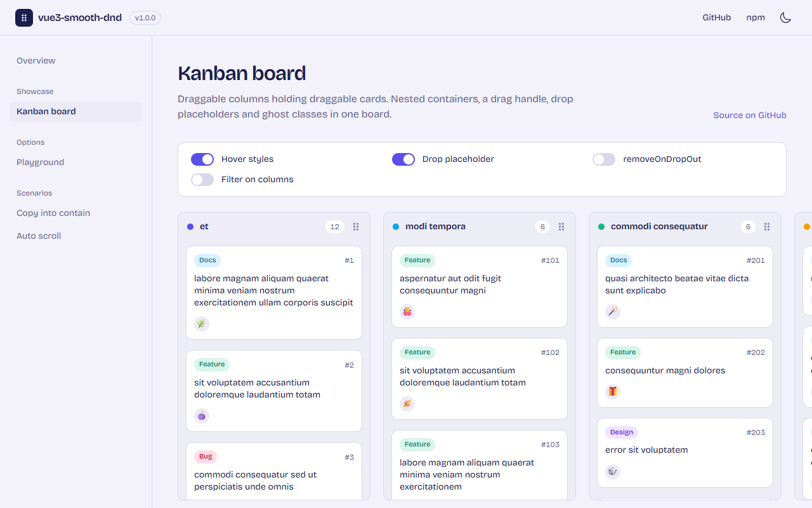Select card text 'commodi consequatur sed ut perspiciatis'

(x=255, y=481)
